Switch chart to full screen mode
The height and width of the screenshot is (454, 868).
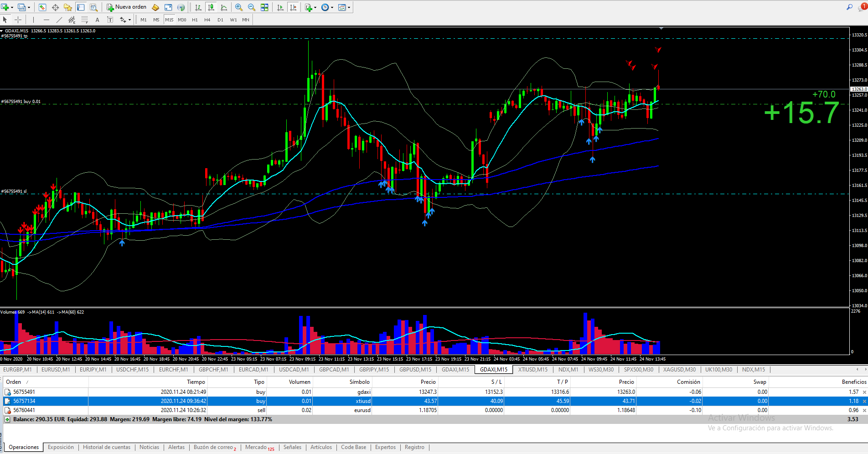click(x=168, y=7)
